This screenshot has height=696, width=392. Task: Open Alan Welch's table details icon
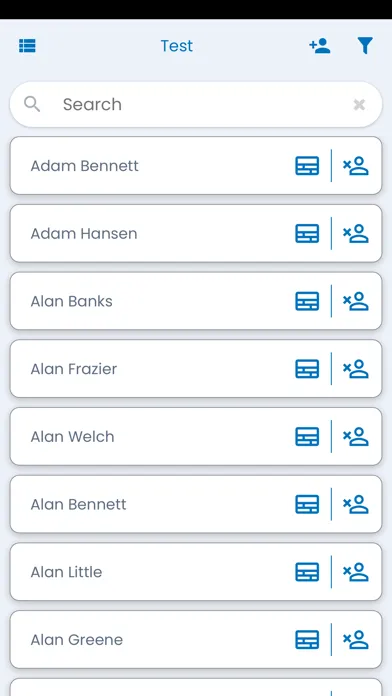[x=307, y=436]
